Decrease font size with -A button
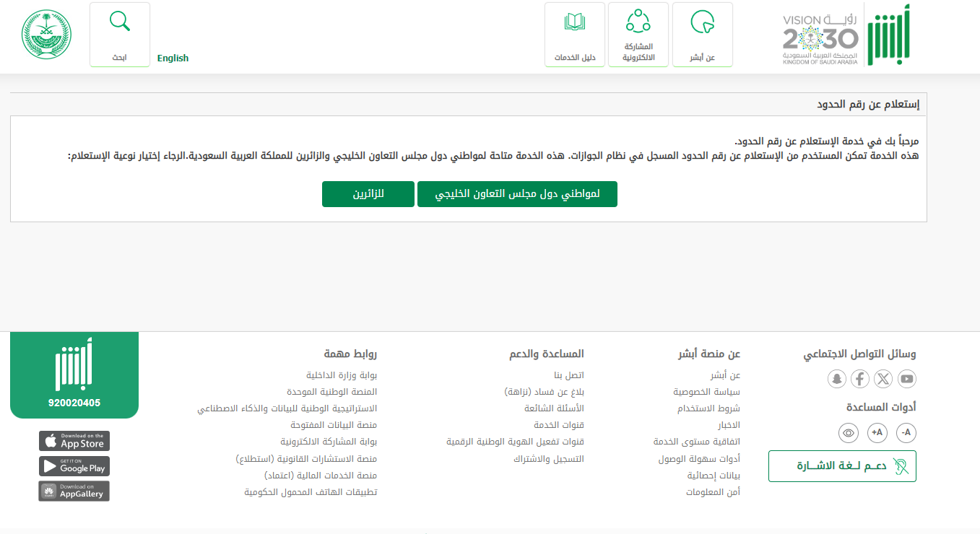This screenshot has height=534, width=980. pyautogui.click(x=906, y=433)
